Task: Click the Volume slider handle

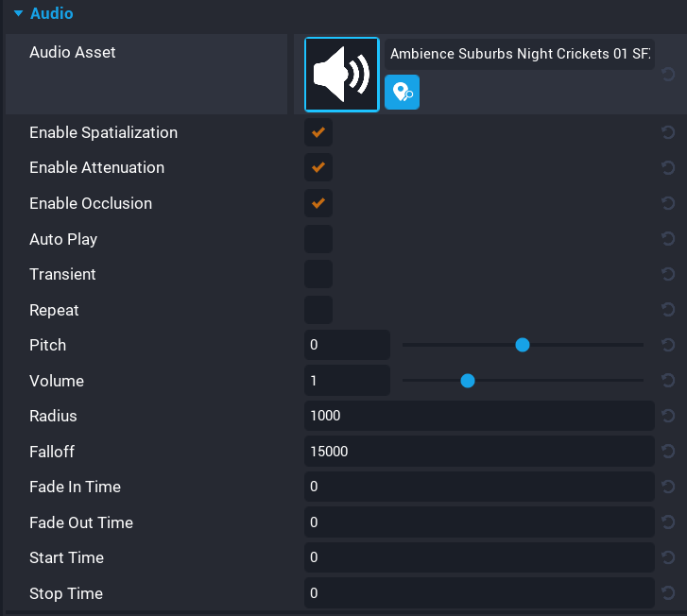Action: [467, 381]
